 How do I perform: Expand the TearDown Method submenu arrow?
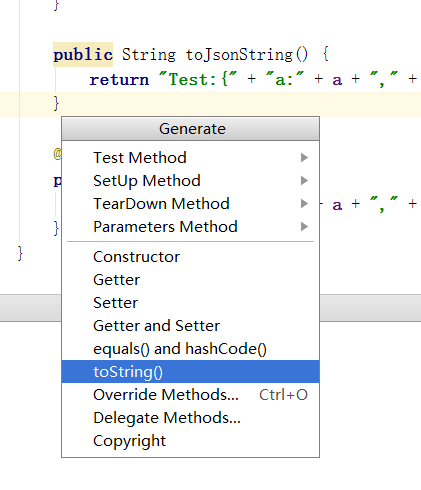coord(304,204)
